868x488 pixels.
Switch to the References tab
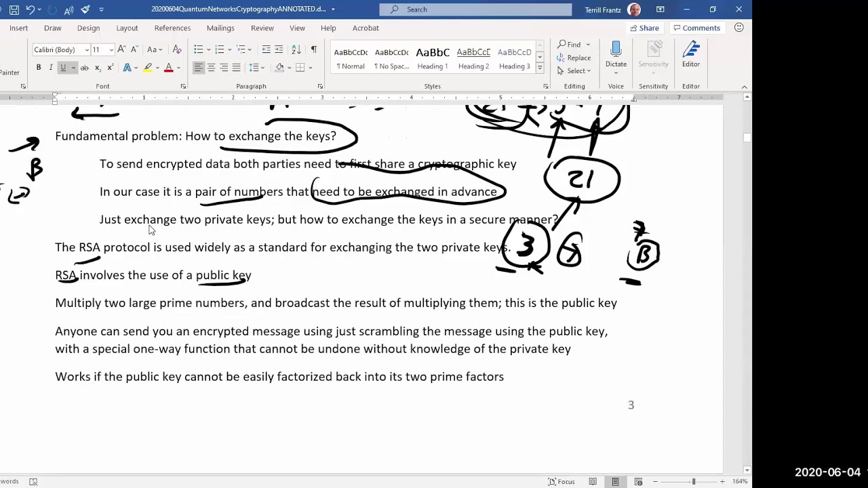(172, 28)
